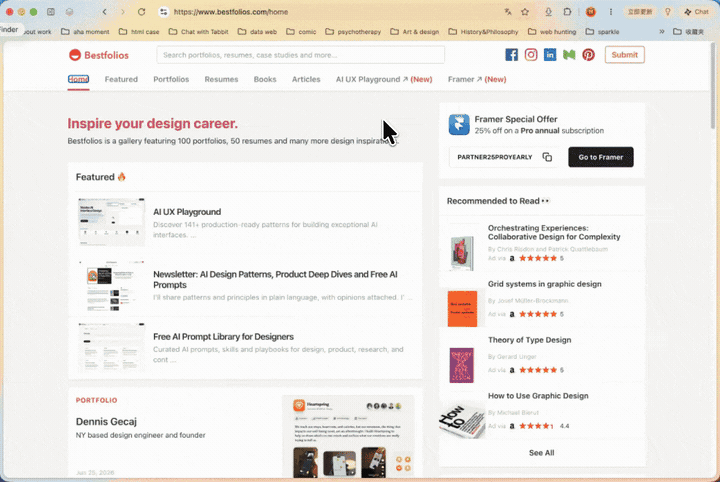Open browser extensions icon

(x=567, y=12)
